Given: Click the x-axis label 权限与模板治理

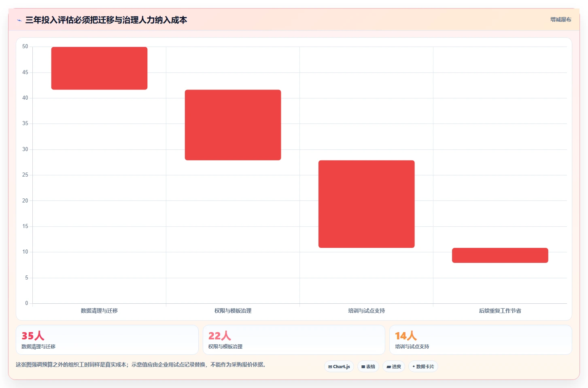Looking at the screenshot, I should click(x=233, y=311).
